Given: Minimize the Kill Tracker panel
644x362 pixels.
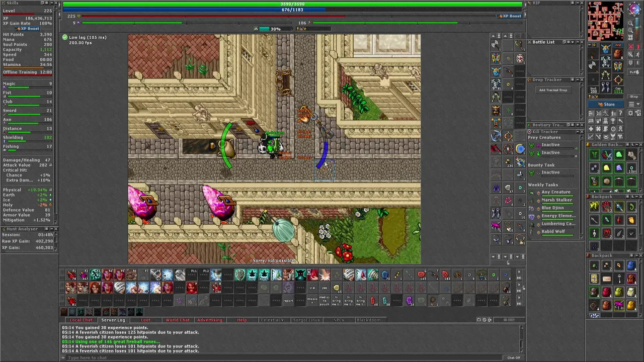Looking at the screenshot, I should [x=578, y=132].
